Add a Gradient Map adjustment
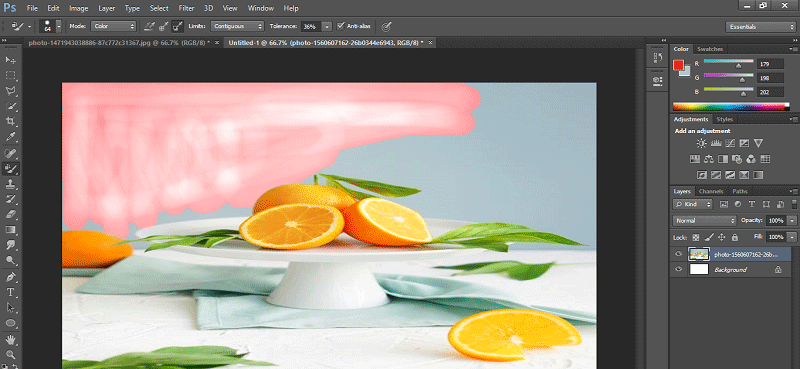This screenshot has width=800, height=369. pyautogui.click(x=758, y=175)
